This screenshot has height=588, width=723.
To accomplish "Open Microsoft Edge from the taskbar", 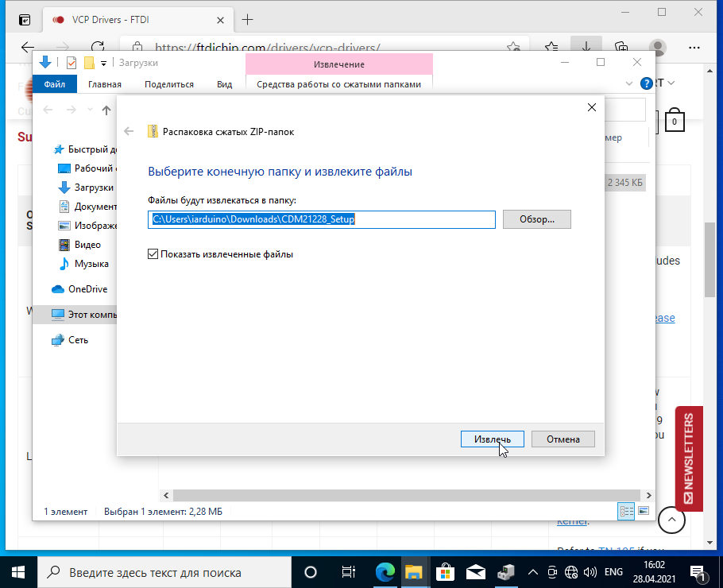I will point(385,572).
